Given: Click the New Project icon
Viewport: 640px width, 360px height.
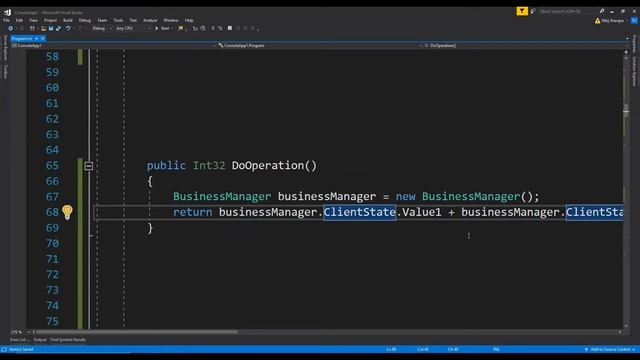Looking at the screenshot, I should point(32,28).
